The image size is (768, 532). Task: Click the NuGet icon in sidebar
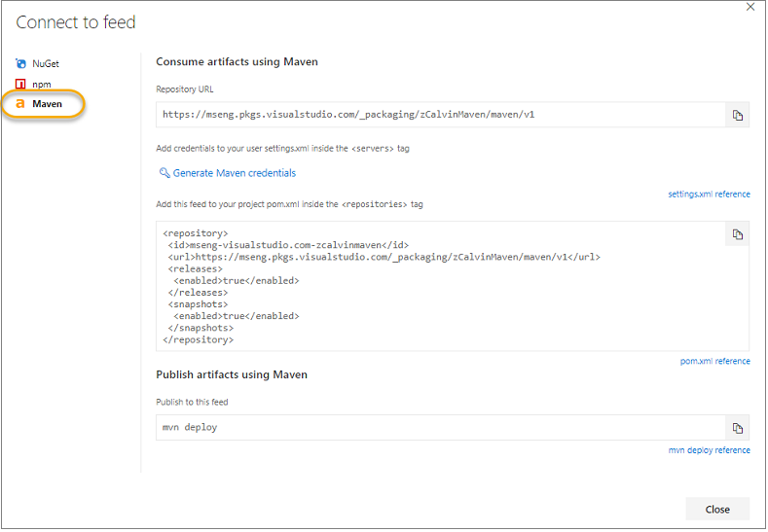[x=21, y=64]
